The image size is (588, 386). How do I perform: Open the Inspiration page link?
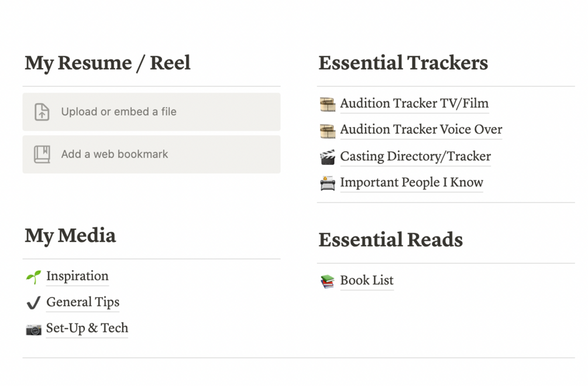coord(77,276)
